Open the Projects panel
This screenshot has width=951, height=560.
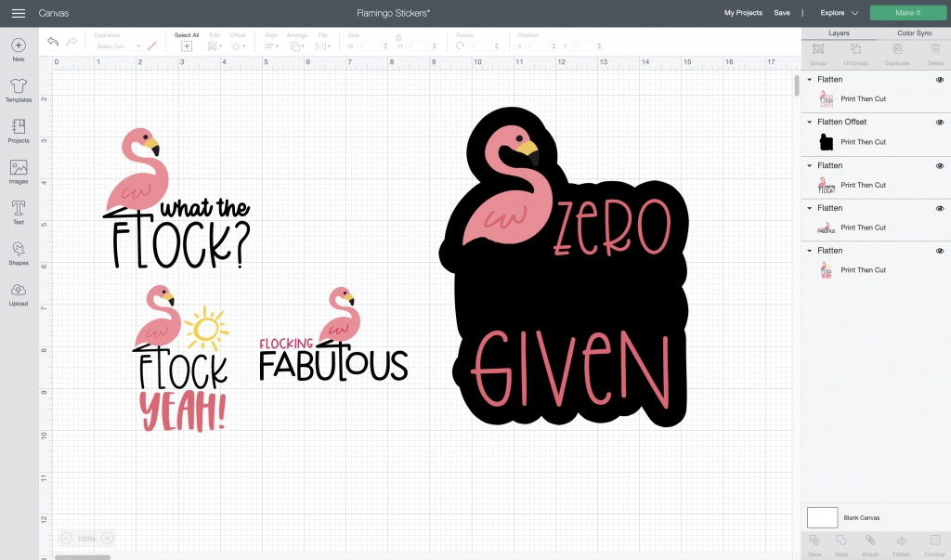tap(19, 131)
